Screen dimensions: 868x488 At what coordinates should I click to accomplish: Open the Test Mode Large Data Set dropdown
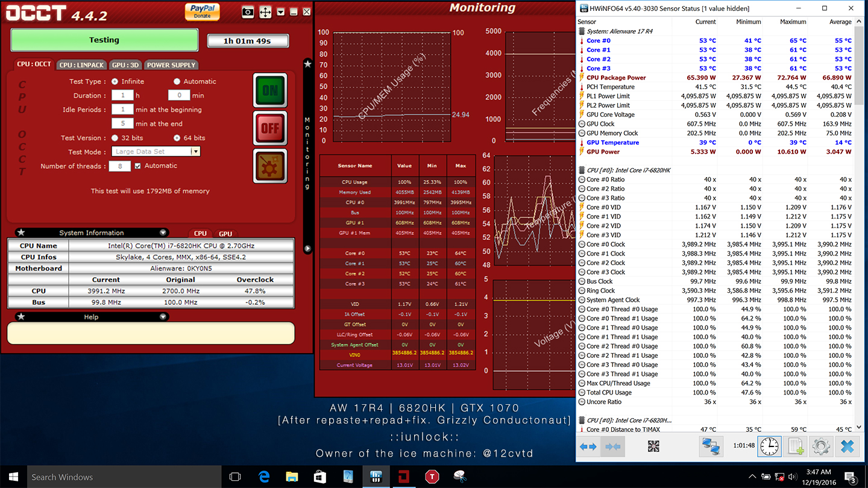[156, 152]
